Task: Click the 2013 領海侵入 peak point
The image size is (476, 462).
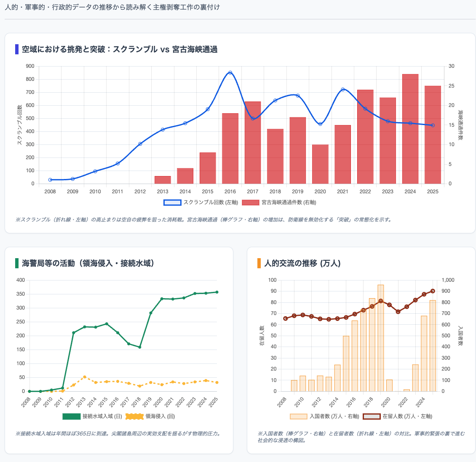Action: coord(85,377)
